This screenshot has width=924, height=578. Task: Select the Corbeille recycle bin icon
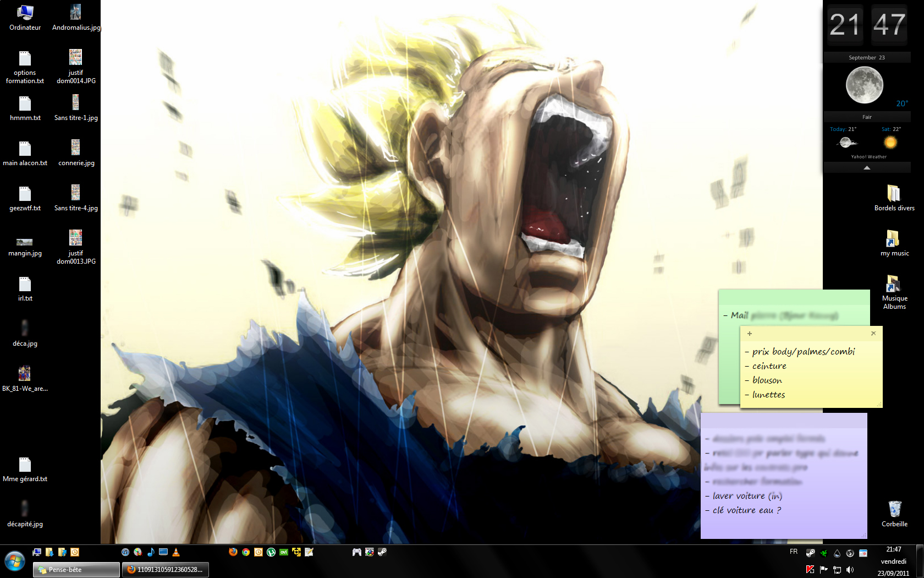point(895,514)
